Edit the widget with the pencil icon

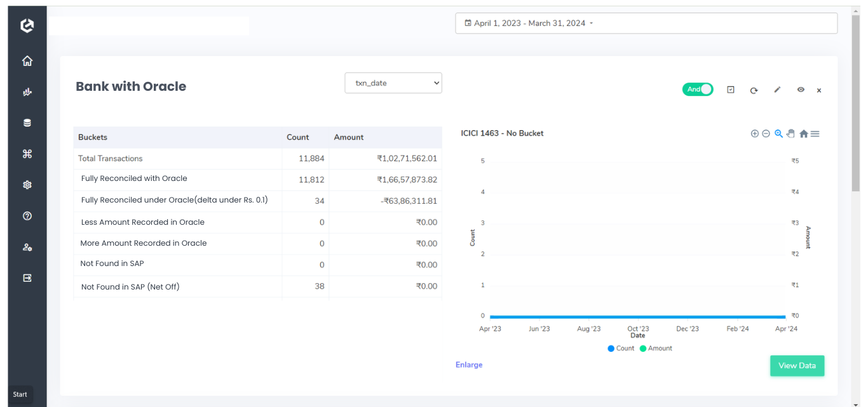[x=776, y=90]
